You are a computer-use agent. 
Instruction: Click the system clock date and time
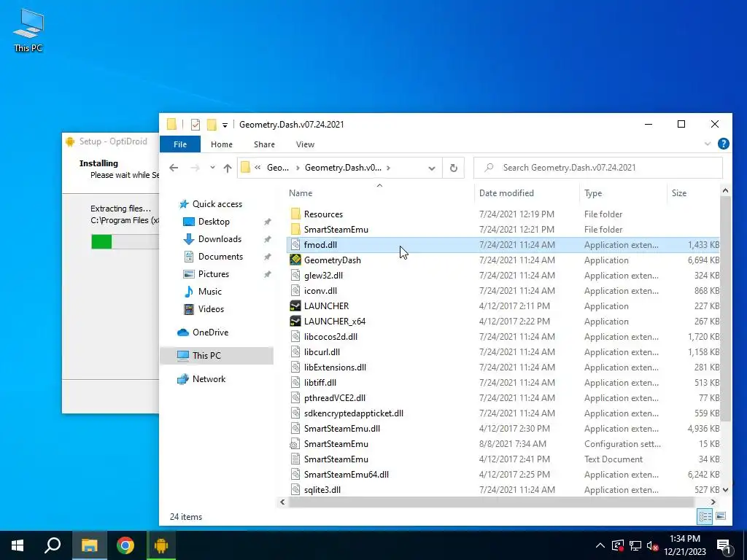point(685,545)
